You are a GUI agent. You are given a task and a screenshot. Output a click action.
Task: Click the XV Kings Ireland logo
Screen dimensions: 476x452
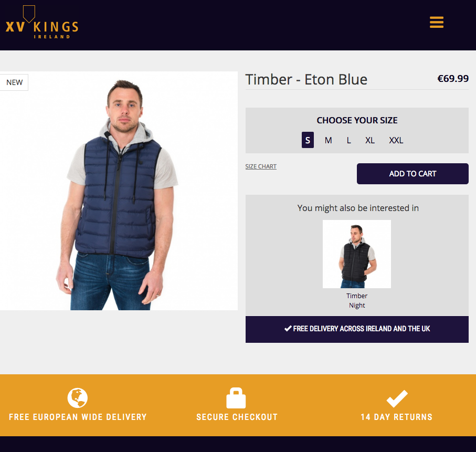42,22
